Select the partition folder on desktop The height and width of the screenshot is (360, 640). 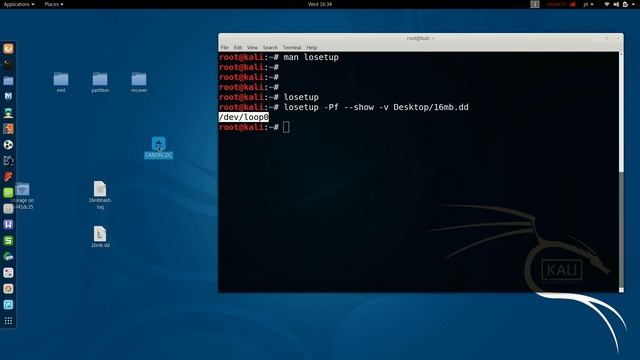[x=100, y=82]
